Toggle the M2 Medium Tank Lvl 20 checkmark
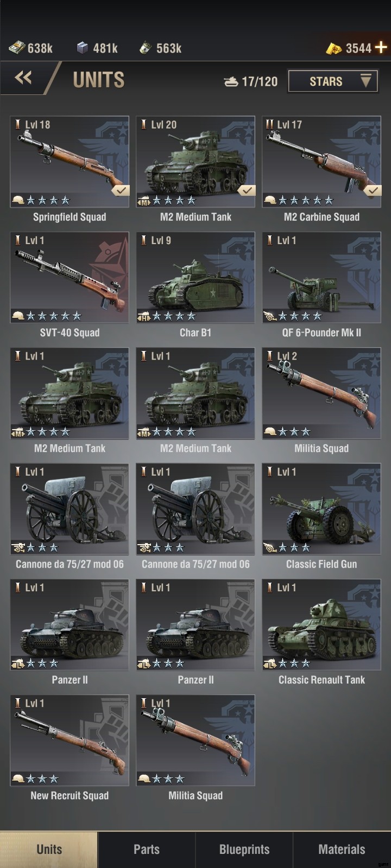391x868 pixels. pos(247,190)
